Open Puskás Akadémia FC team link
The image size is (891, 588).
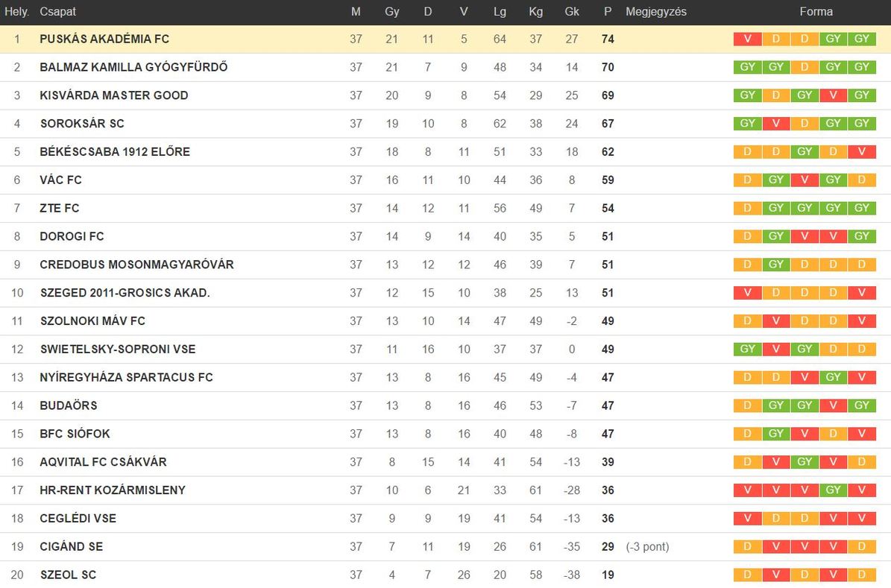104,39
